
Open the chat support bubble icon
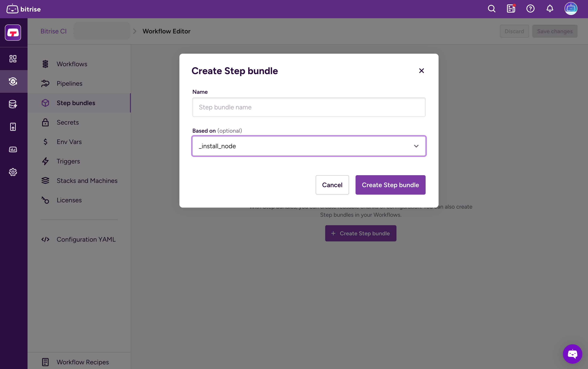click(572, 354)
